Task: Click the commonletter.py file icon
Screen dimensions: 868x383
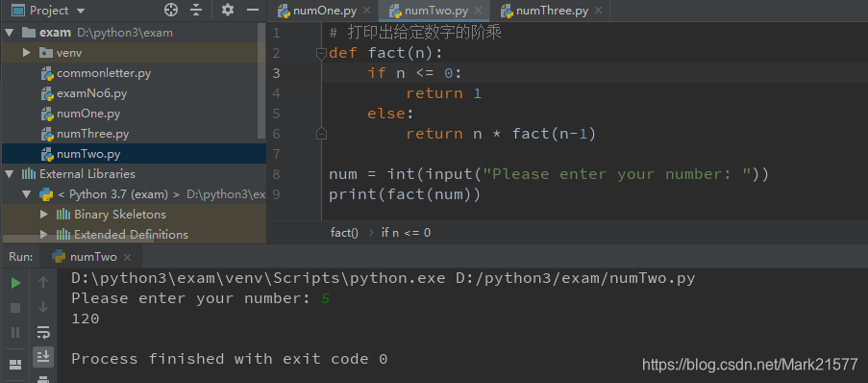Action: 47,74
